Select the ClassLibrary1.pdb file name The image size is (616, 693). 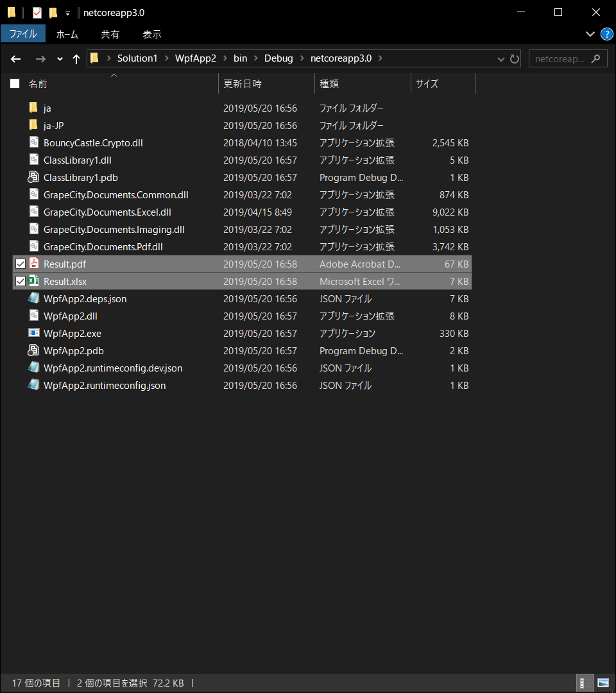coord(81,178)
